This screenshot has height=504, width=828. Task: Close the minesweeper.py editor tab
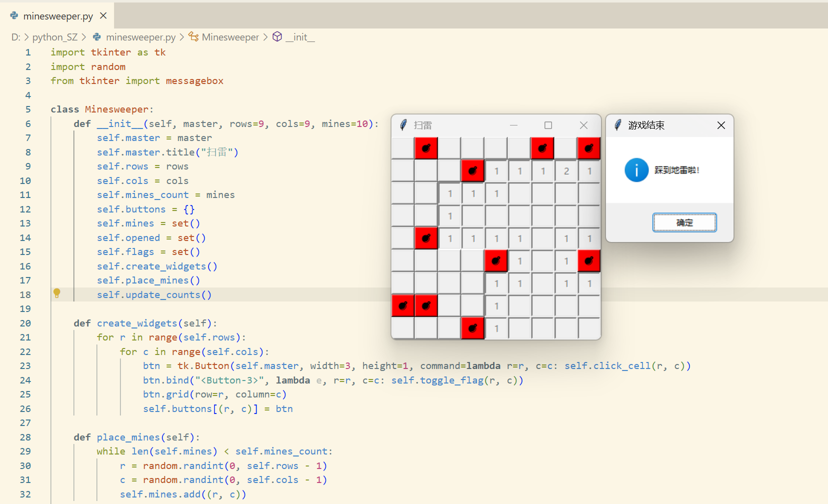[x=103, y=15]
